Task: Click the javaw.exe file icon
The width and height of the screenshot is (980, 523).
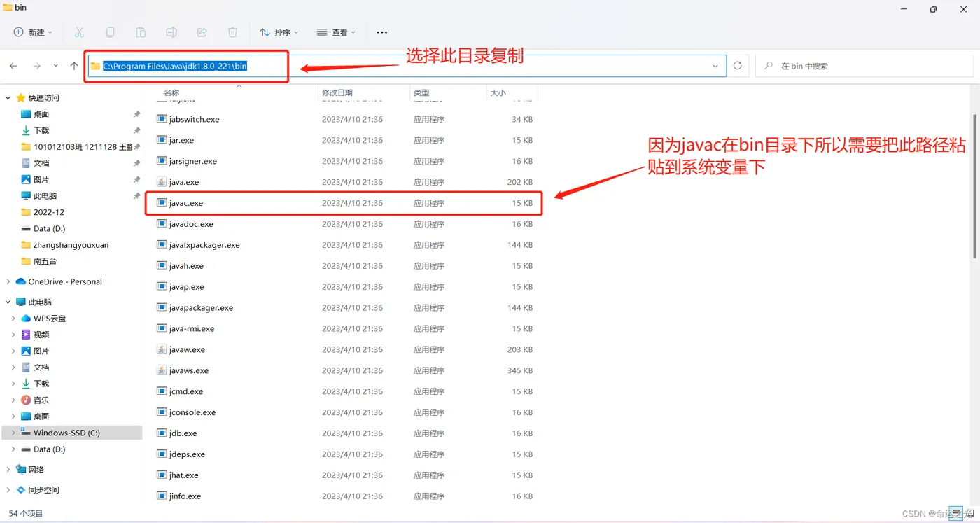Action: [x=162, y=349]
